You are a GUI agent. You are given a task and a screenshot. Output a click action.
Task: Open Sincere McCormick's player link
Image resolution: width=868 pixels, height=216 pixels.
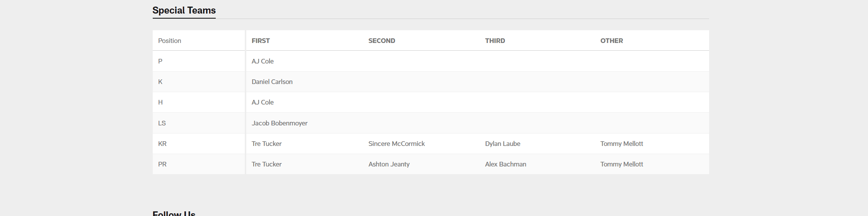tap(396, 144)
